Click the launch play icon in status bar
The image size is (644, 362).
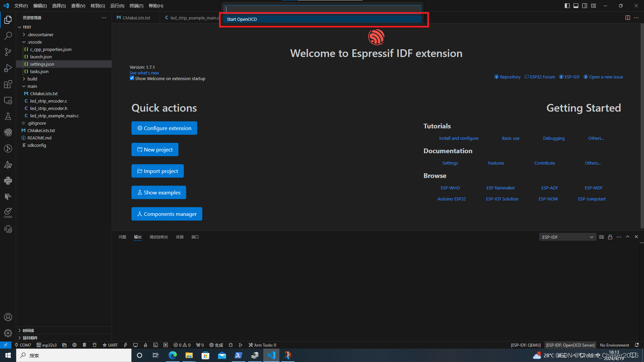(x=240, y=345)
